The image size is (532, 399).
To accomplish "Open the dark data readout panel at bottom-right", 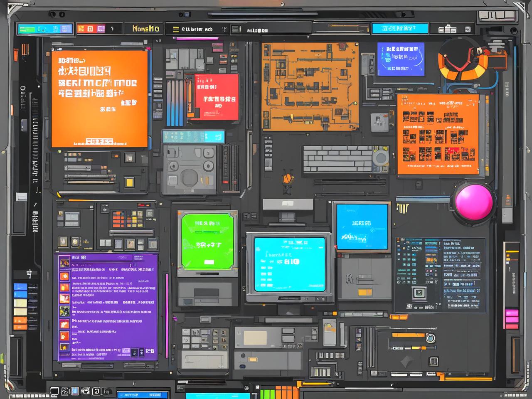I will (x=440, y=275).
